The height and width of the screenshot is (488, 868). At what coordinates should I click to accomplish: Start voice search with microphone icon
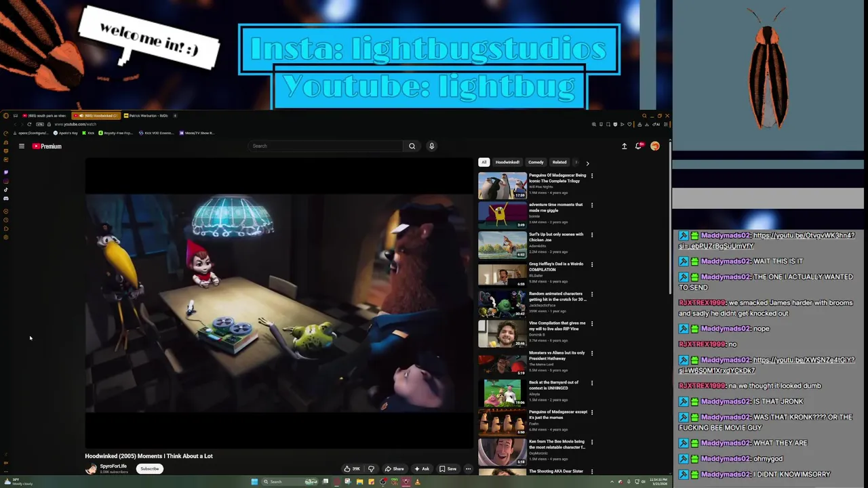pyautogui.click(x=431, y=146)
